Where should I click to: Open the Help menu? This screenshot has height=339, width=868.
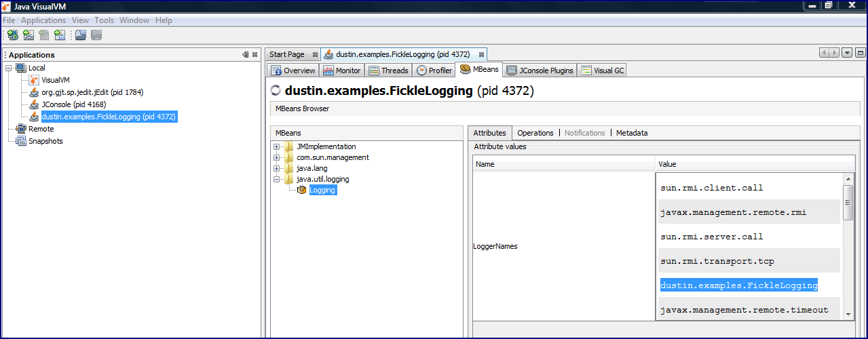pyautogui.click(x=164, y=20)
